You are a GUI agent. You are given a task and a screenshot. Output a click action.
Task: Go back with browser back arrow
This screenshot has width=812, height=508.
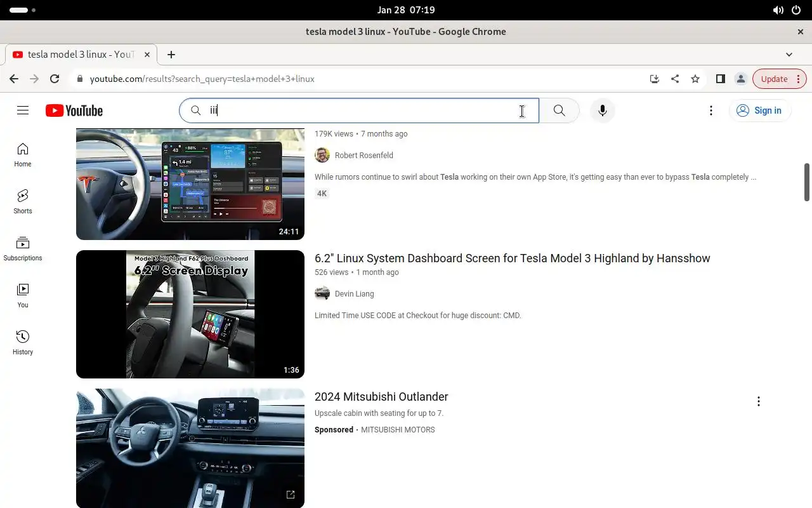coord(14,79)
